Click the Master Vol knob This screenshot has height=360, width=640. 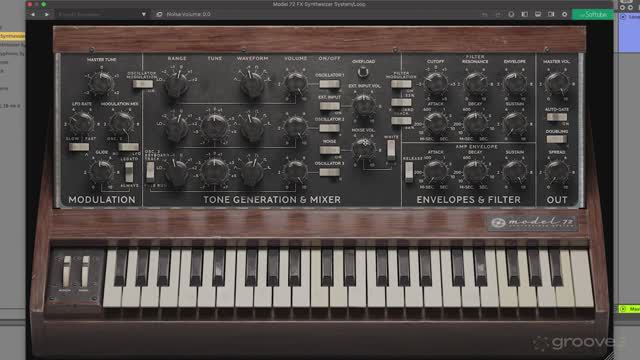point(557,84)
